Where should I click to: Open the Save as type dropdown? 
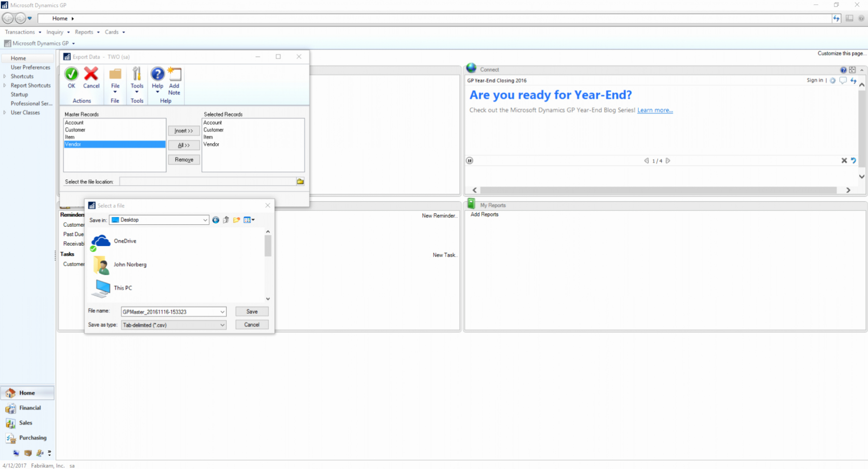point(221,324)
